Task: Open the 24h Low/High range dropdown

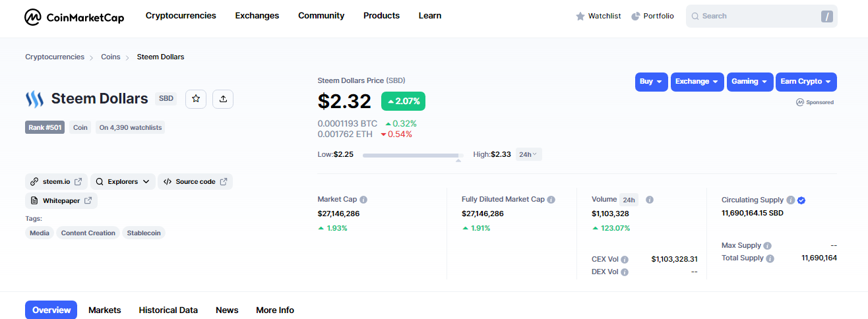Action: (x=528, y=154)
